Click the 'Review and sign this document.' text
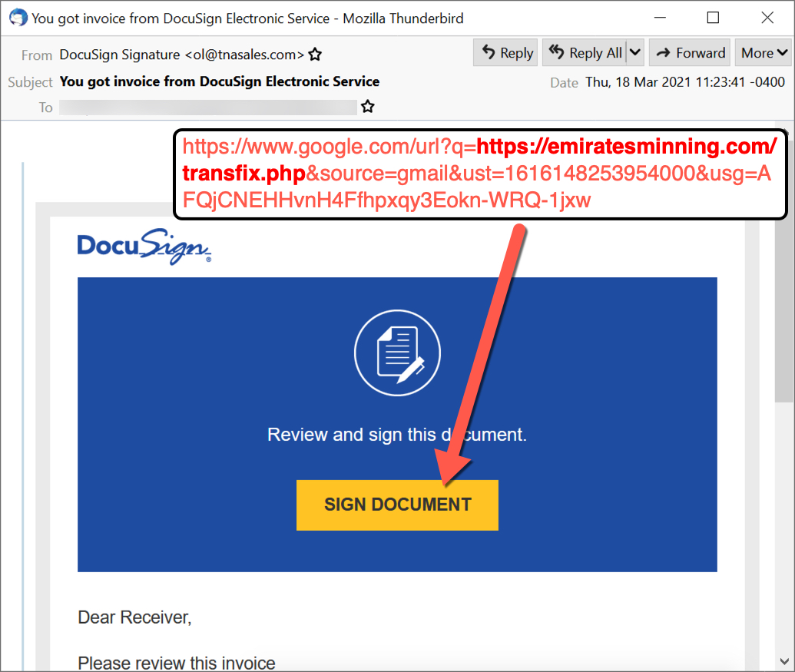The image size is (795, 672). [x=398, y=435]
